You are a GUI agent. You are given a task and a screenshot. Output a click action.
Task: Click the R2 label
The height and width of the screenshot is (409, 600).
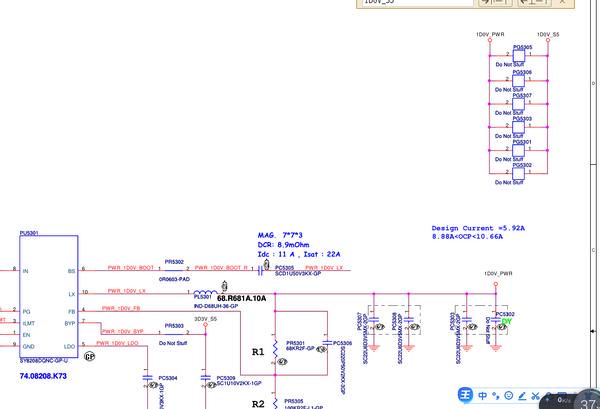[x=258, y=404]
